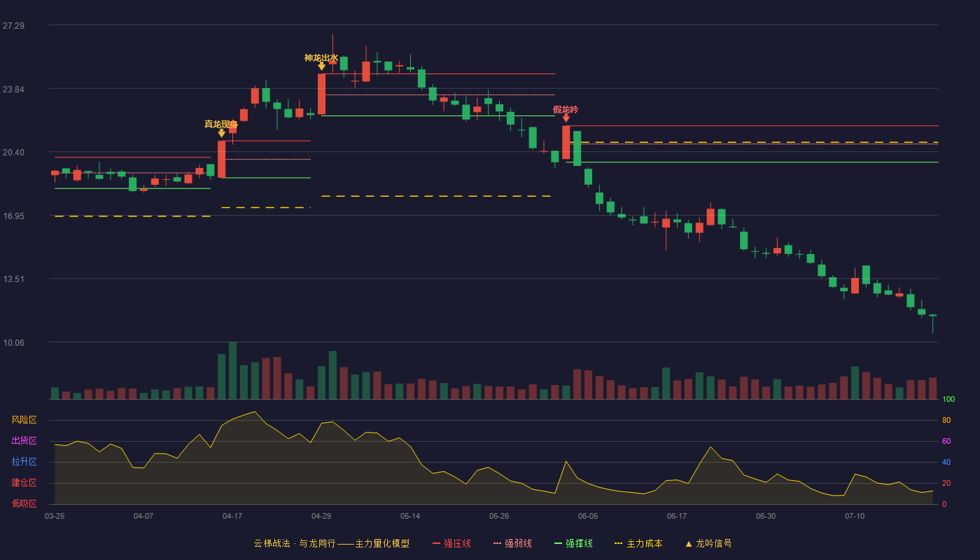Click the red 强压线 legend line icon
980x560 pixels.
[436, 544]
